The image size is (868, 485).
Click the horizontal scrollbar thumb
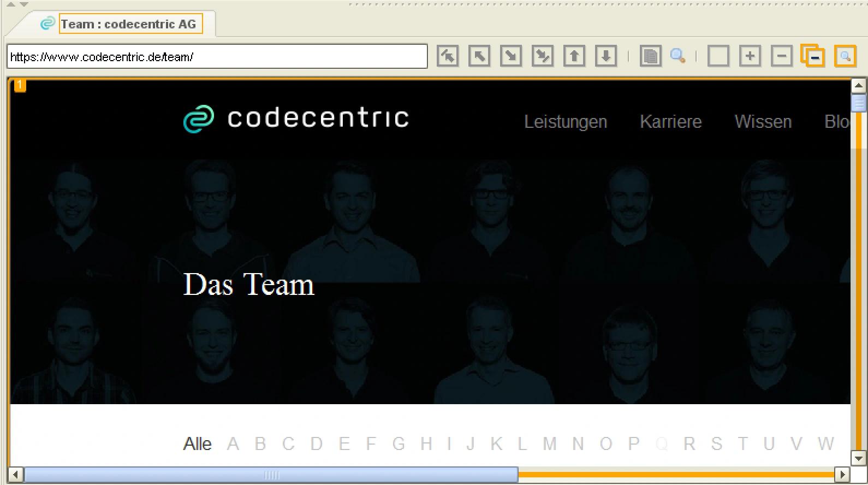pos(271,475)
